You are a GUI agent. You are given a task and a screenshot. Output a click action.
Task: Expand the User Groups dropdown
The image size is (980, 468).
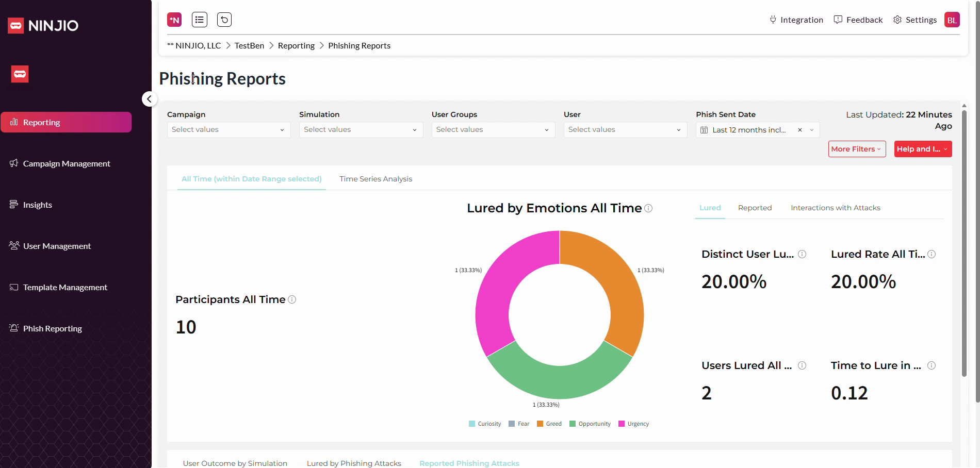[x=493, y=130]
